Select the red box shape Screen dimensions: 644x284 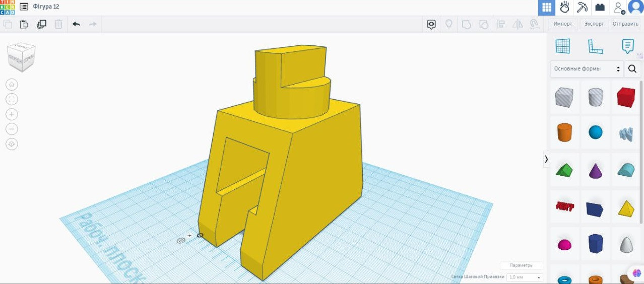pyautogui.click(x=626, y=97)
